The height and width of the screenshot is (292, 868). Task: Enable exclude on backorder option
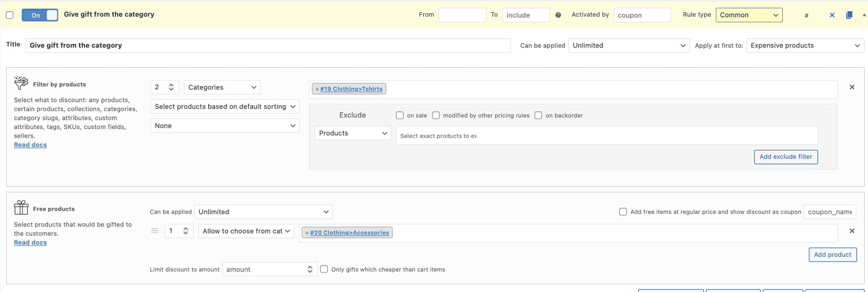[538, 115]
